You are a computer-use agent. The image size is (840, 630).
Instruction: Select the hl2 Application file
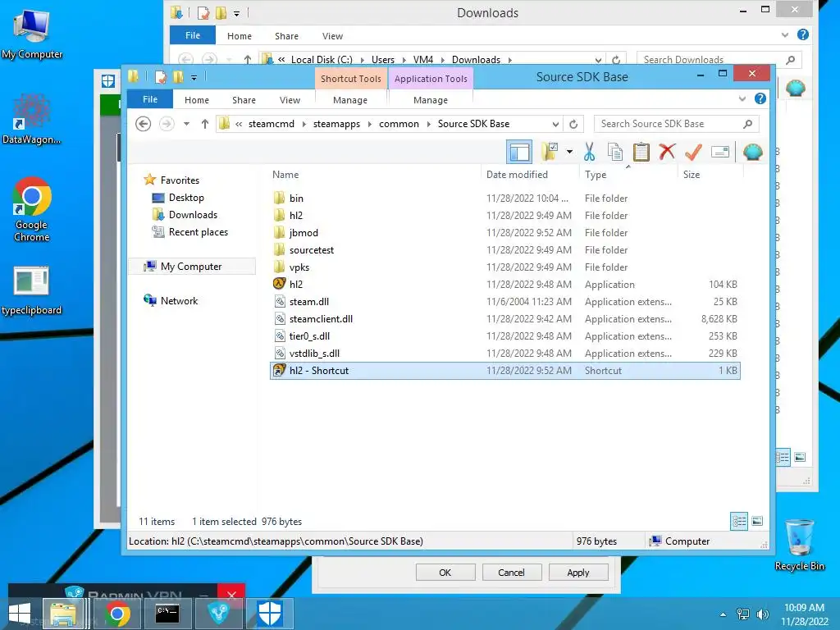pos(295,285)
